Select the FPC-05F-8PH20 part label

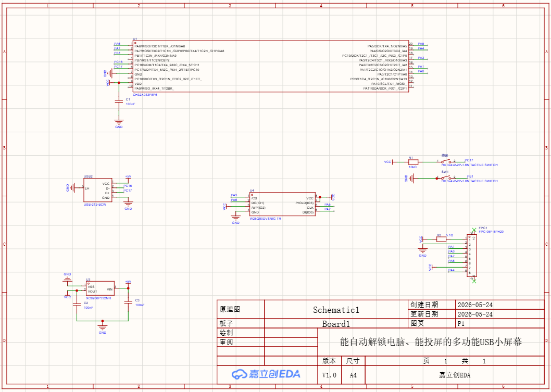coord(491,232)
